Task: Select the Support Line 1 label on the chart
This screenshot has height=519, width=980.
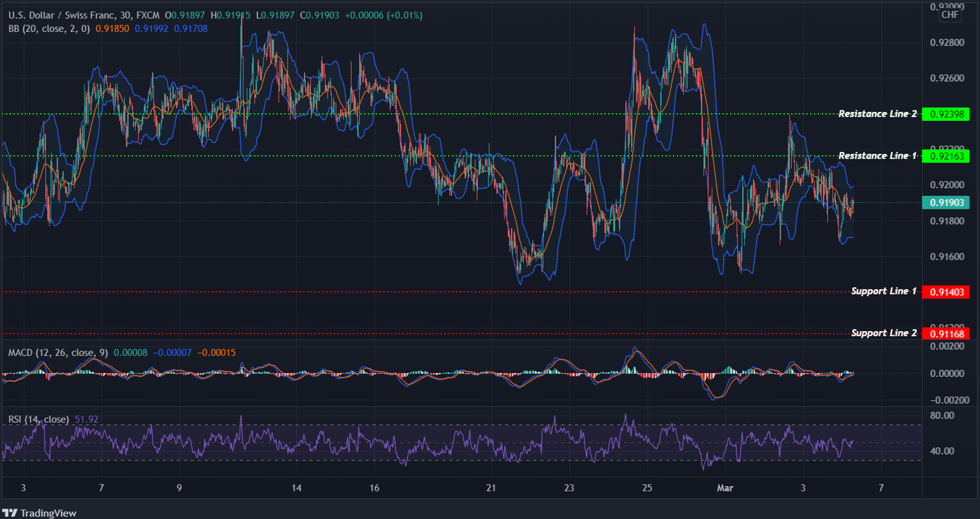Action: (x=884, y=291)
